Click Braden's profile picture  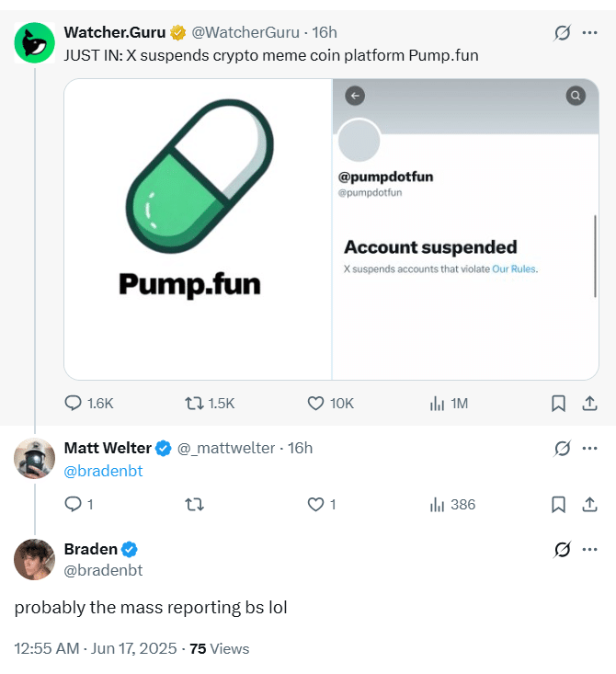point(35,559)
